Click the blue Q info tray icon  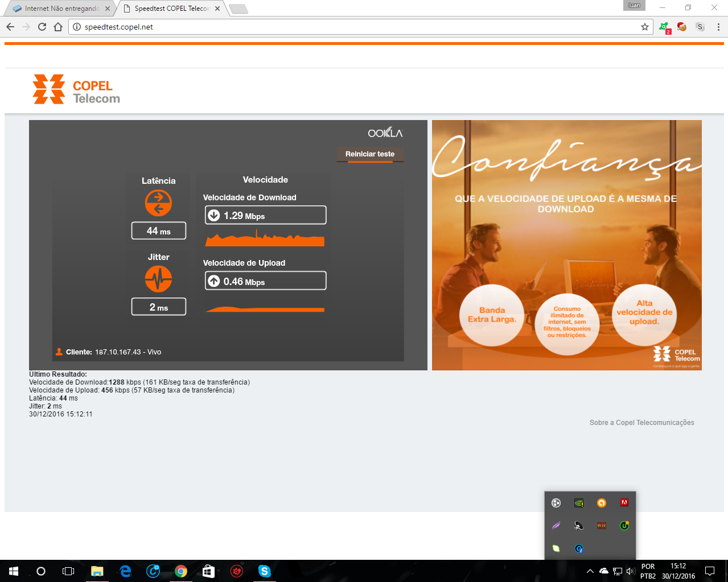pyautogui.click(x=579, y=548)
